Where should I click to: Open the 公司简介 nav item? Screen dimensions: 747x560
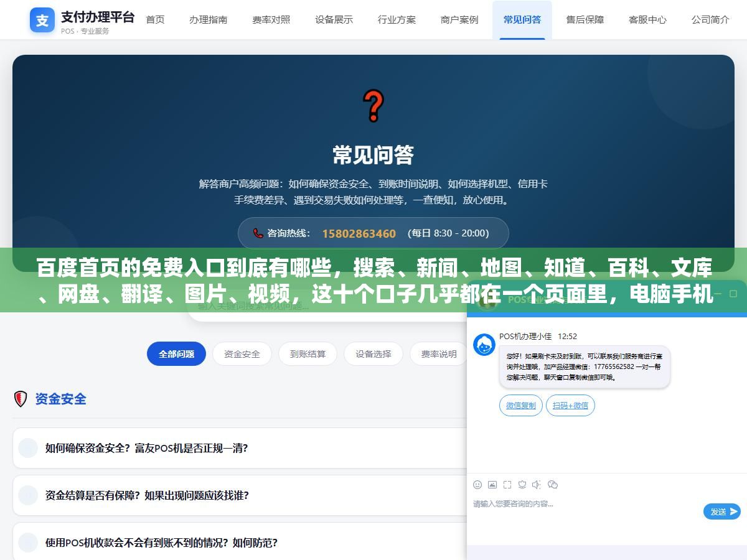(x=710, y=19)
